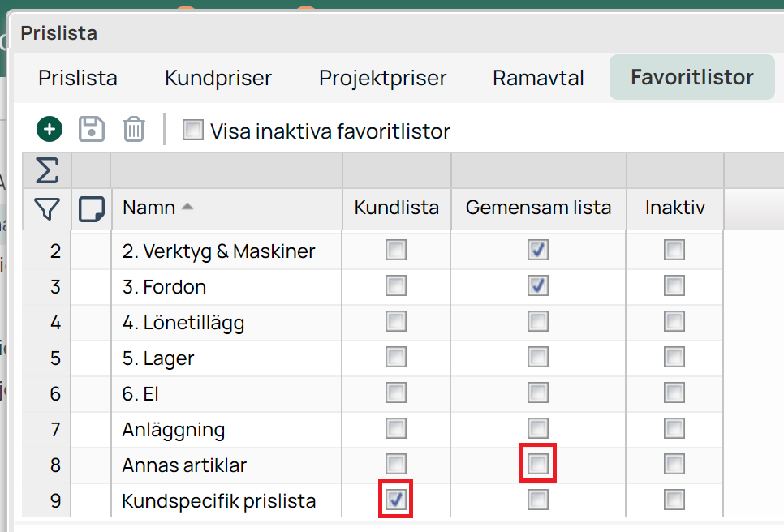Check Gemensam lista for Annas artiklar
This screenshot has width=784, height=532.
point(537,465)
